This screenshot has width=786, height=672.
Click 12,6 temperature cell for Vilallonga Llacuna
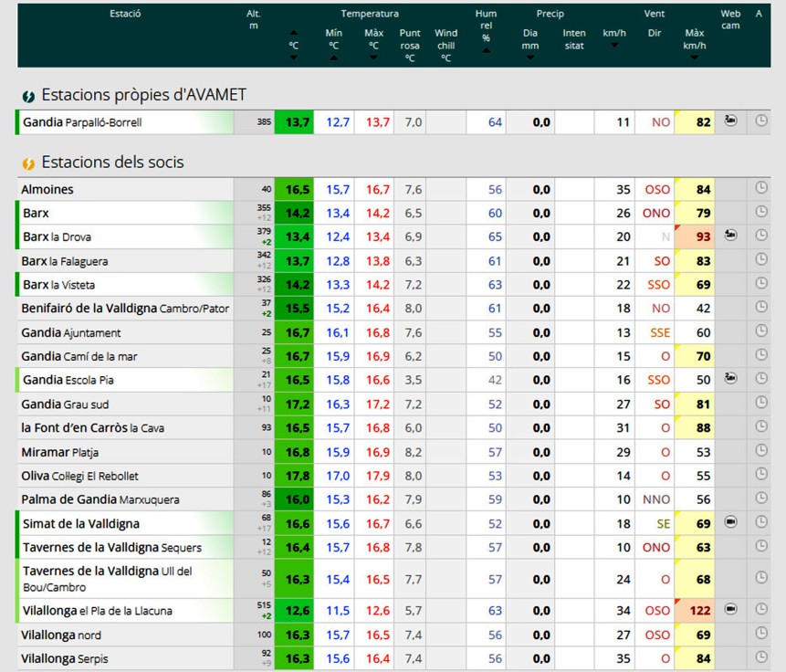[x=294, y=611]
